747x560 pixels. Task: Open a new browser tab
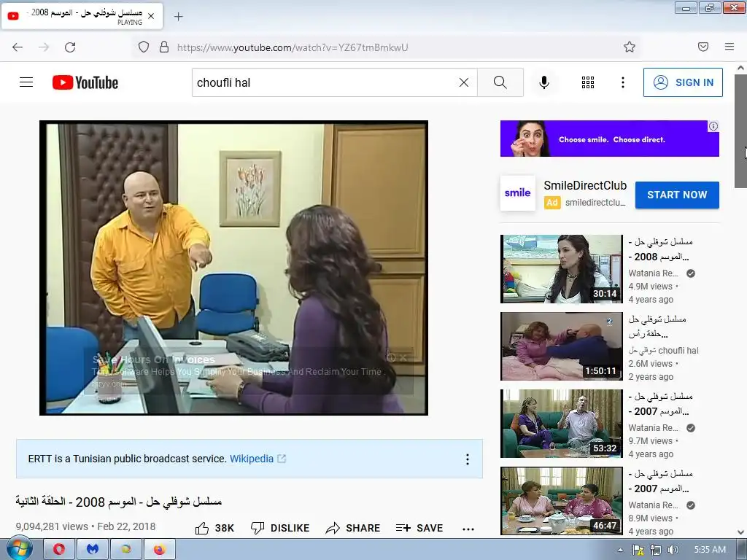178,17
